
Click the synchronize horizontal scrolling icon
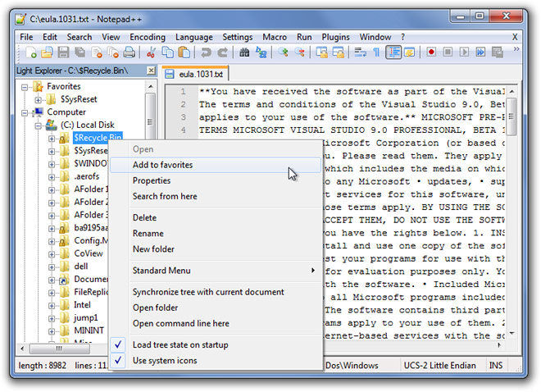coord(339,52)
